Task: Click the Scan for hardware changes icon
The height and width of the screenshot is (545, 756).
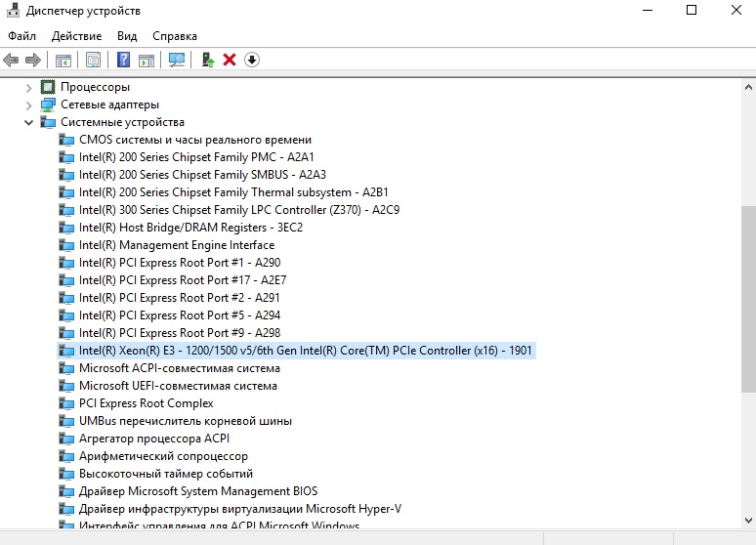Action: (177, 60)
